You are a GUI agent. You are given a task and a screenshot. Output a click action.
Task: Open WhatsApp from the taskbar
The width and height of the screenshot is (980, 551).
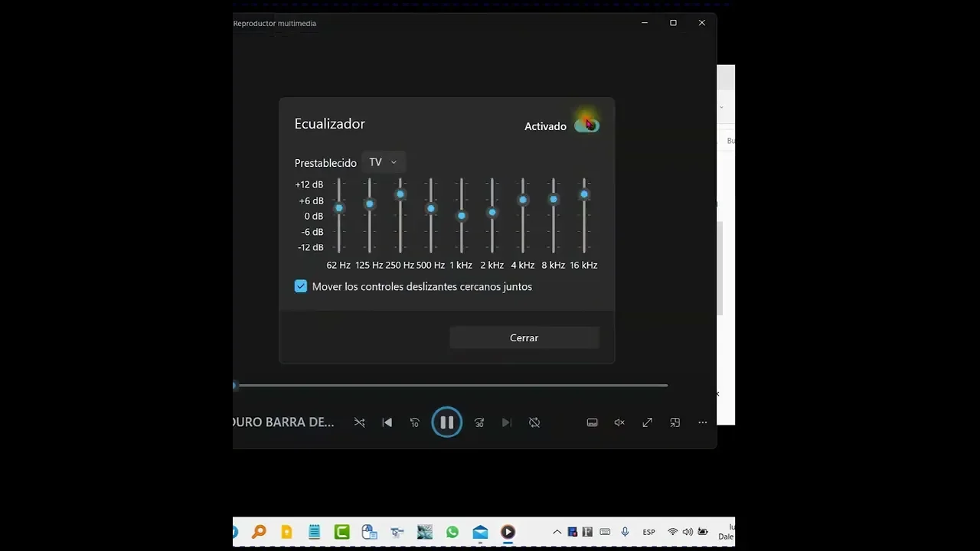click(x=452, y=532)
